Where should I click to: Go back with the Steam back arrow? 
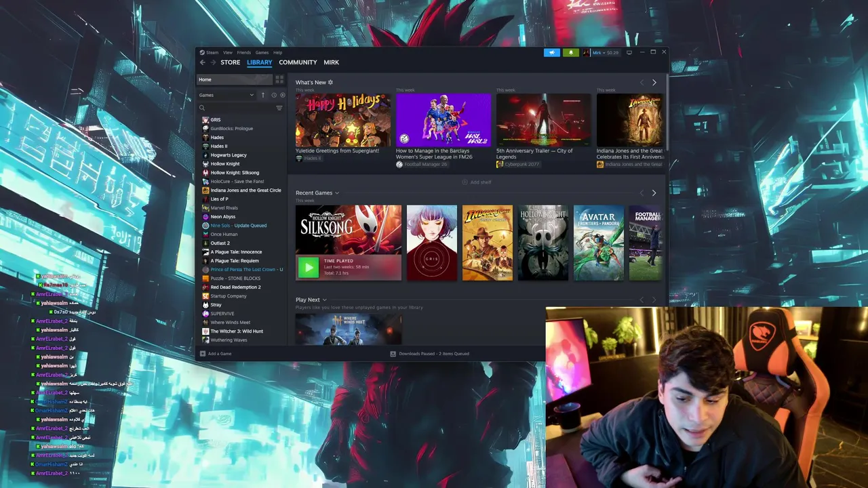point(202,62)
